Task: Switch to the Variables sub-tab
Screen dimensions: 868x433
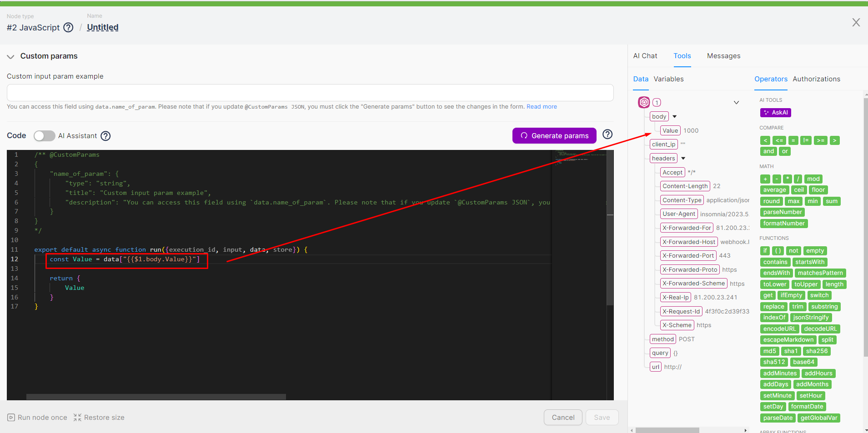Action: pos(668,79)
